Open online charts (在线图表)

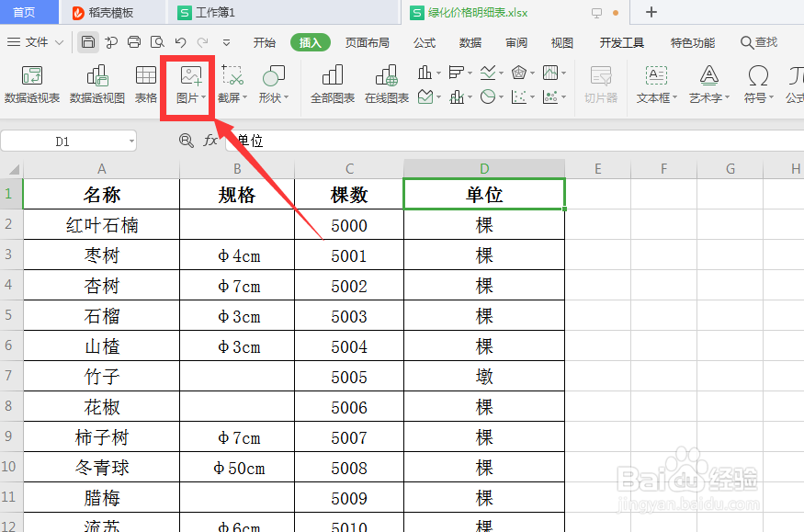pos(387,85)
